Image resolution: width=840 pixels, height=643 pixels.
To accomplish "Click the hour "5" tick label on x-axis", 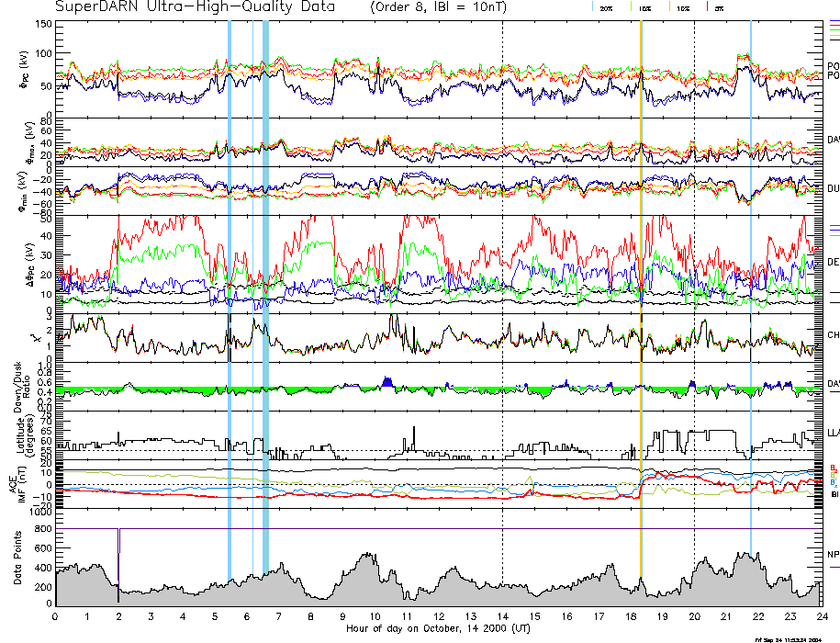I will coord(215,616).
